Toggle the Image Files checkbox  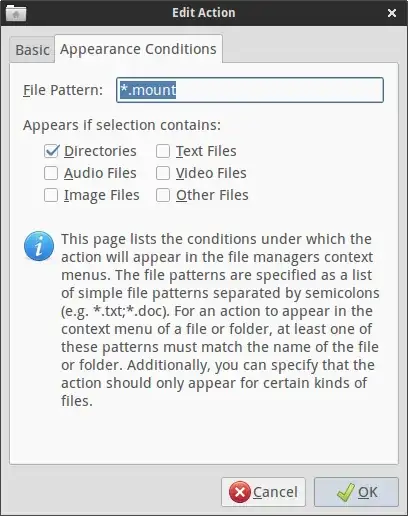(x=51, y=195)
